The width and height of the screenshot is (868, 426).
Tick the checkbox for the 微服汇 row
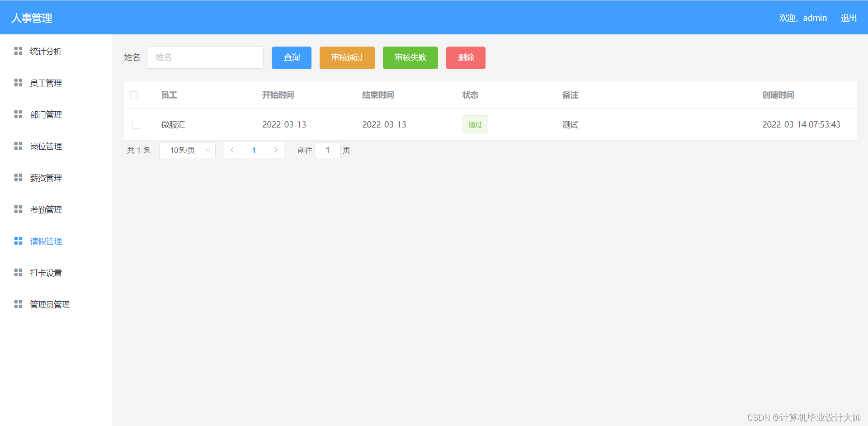[x=136, y=125]
